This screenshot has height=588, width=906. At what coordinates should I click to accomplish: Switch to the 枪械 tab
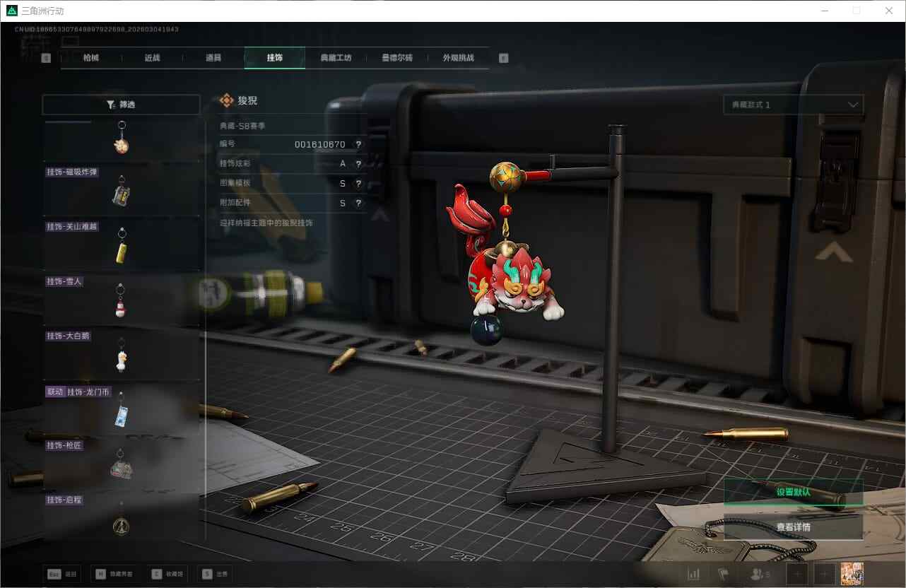(x=91, y=58)
